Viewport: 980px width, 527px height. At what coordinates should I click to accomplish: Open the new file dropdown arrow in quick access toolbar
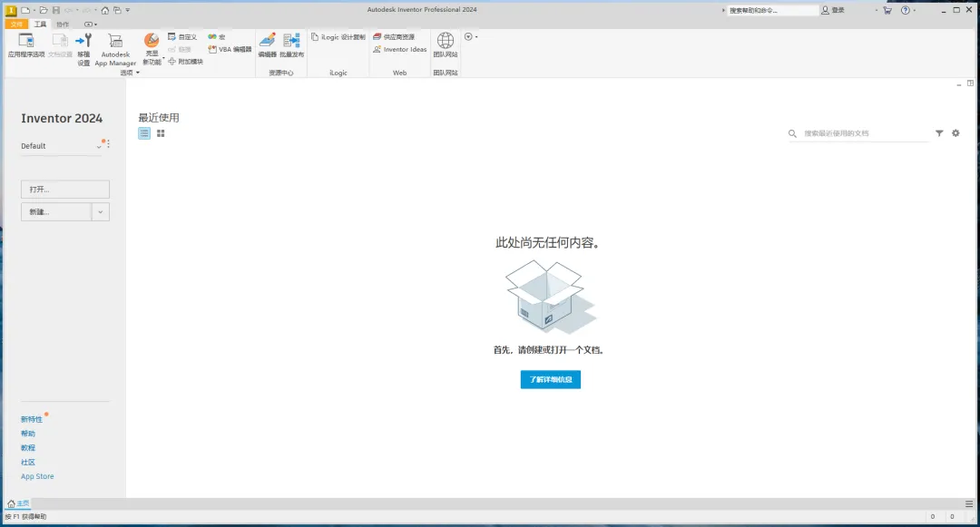coord(34,10)
